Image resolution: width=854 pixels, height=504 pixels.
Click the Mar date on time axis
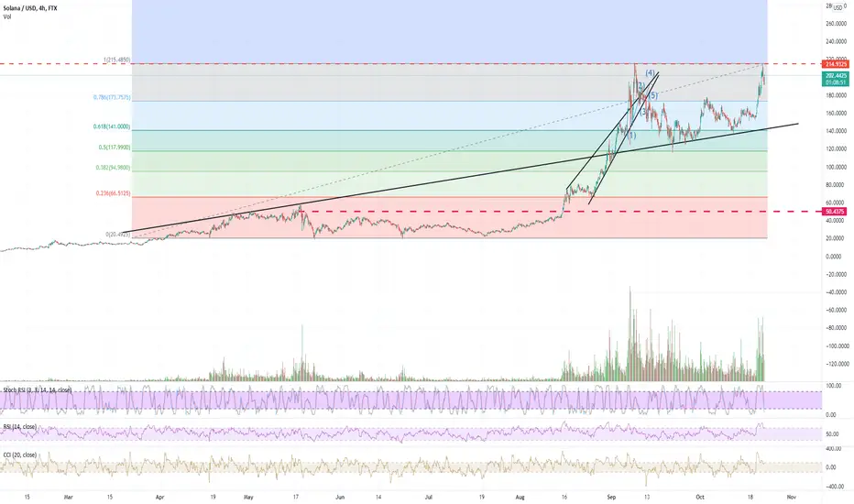click(68, 497)
